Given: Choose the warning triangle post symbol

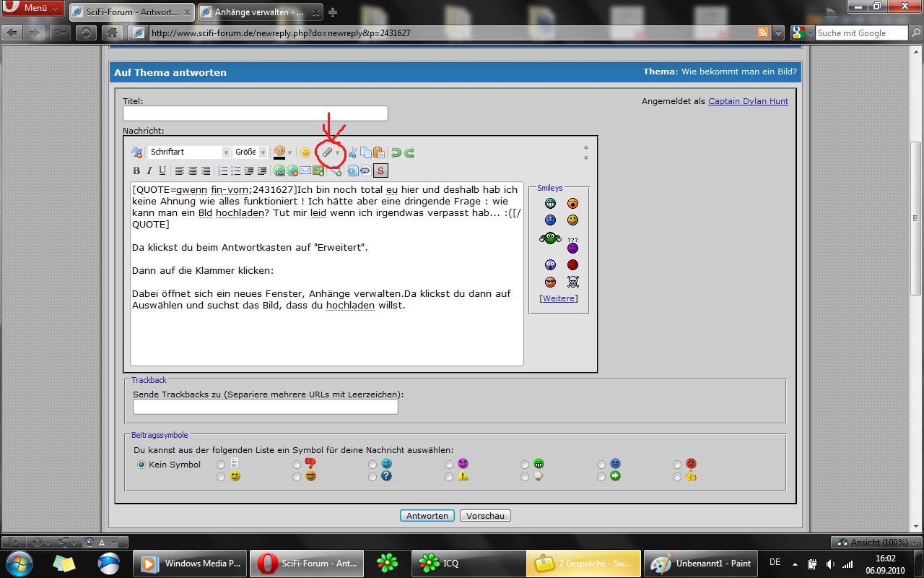Looking at the screenshot, I should [449, 477].
